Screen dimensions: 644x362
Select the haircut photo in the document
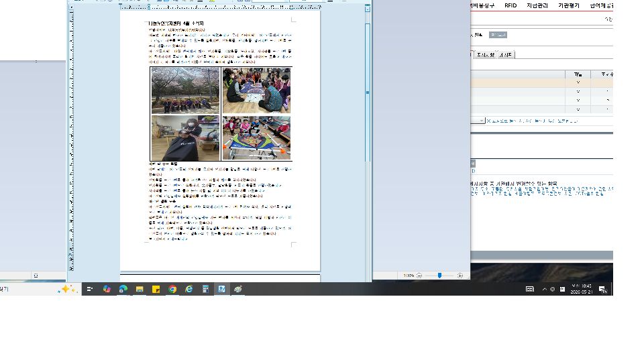[186, 138]
